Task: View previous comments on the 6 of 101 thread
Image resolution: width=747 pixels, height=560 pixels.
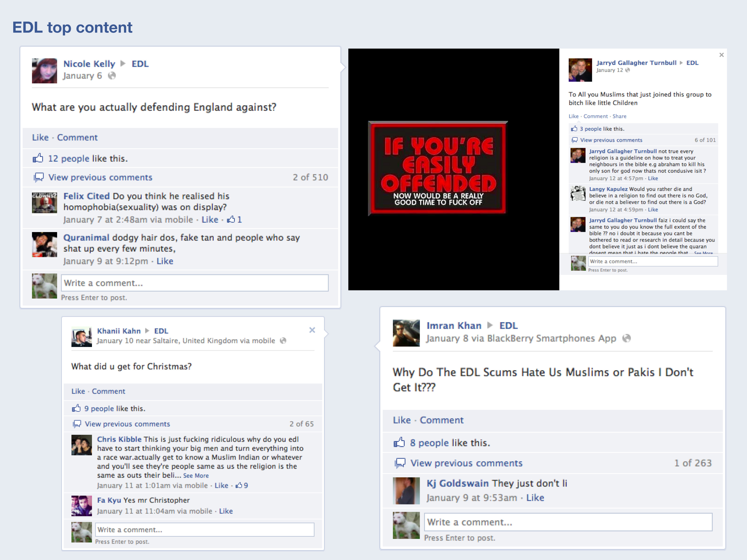Action: [x=611, y=140]
